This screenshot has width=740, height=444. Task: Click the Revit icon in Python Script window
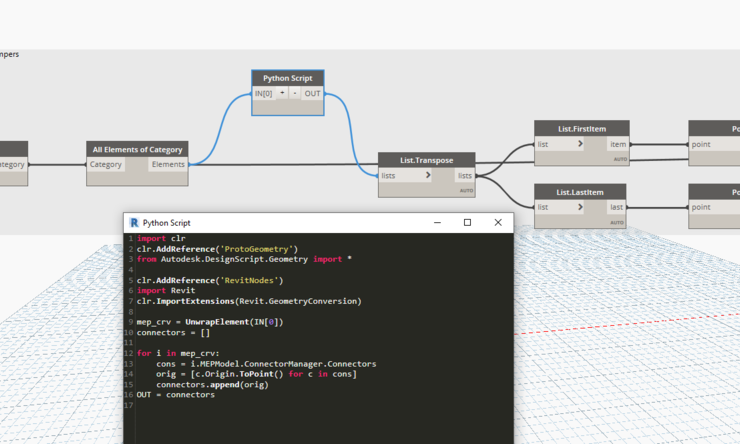(133, 222)
